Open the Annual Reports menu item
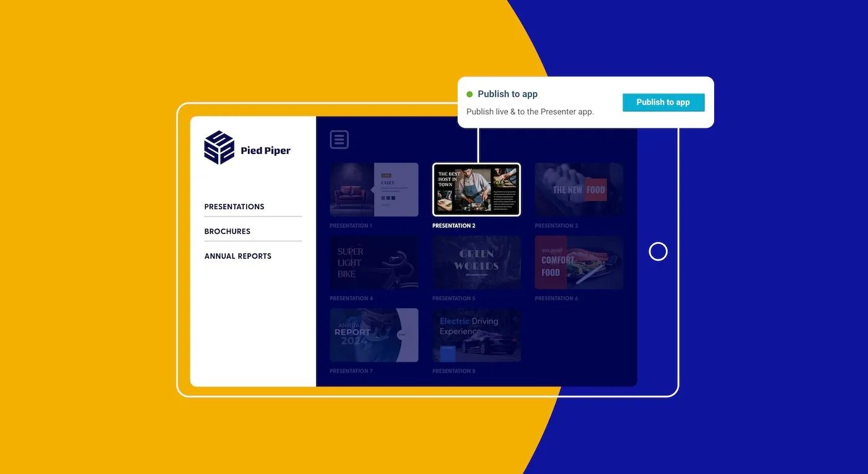Image resolution: width=868 pixels, height=474 pixels. click(238, 256)
